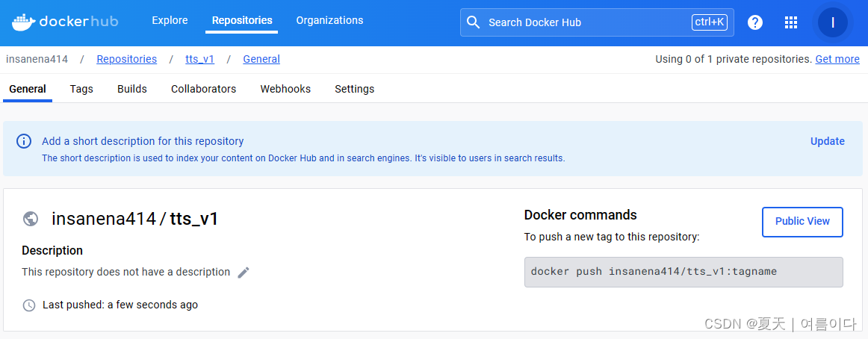This screenshot has width=868, height=339.
Task: Click the info icon in the blue banner
Action: click(25, 141)
